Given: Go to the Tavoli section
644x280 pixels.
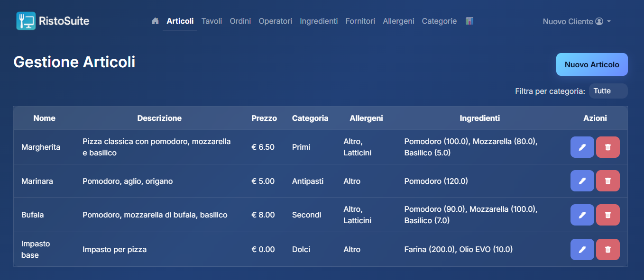Looking at the screenshot, I should [x=212, y=21].
